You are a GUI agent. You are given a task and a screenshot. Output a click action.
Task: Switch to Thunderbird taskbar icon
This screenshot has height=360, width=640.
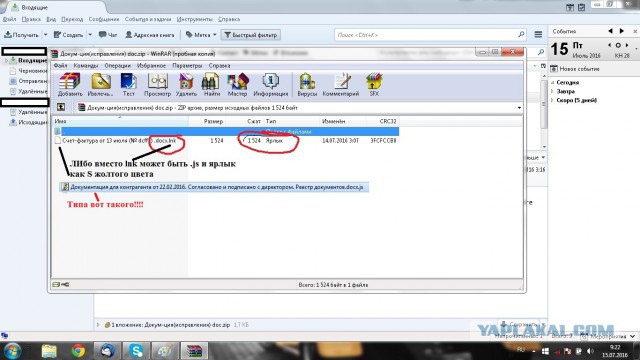coord(107,351)
